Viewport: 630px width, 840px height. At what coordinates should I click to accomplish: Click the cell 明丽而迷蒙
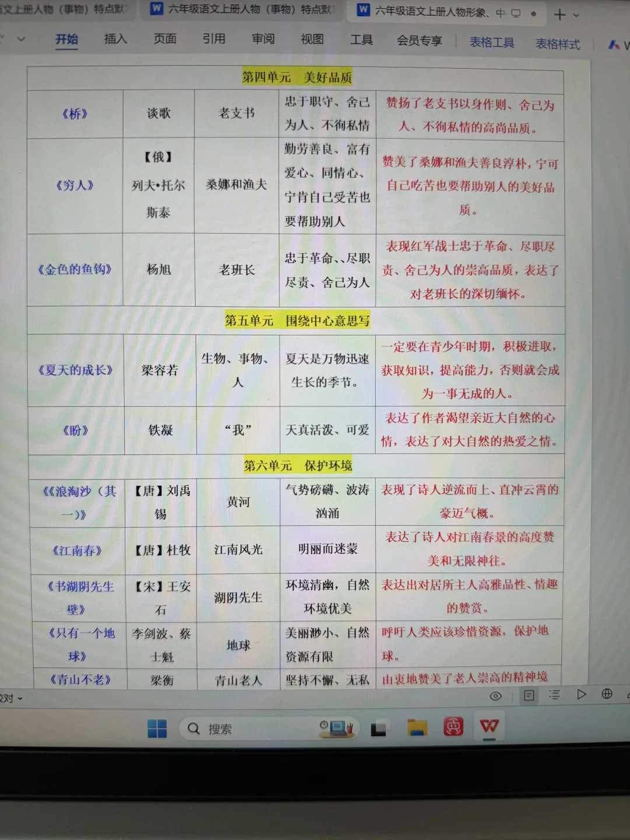pyautogui.click(x=328, y=549)
